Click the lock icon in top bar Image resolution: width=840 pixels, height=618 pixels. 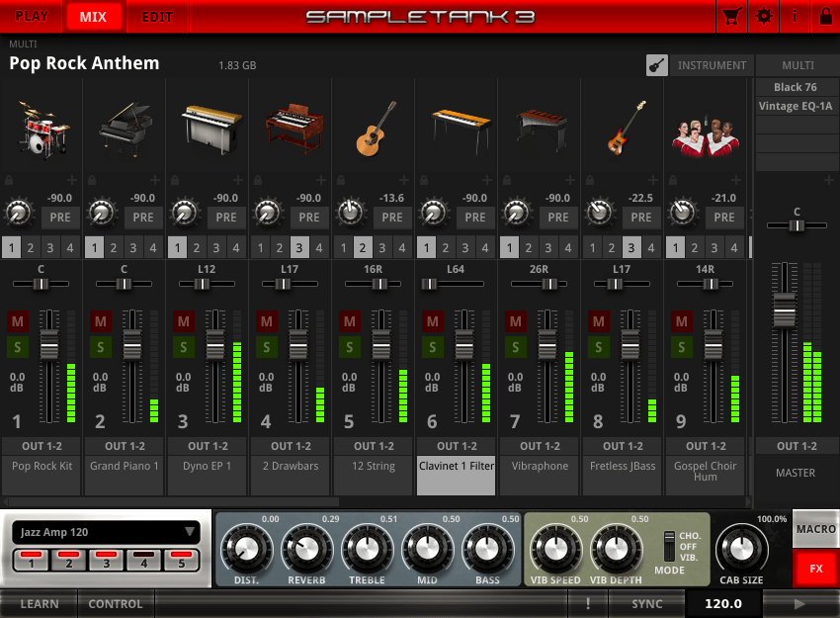tap(825, 17)
